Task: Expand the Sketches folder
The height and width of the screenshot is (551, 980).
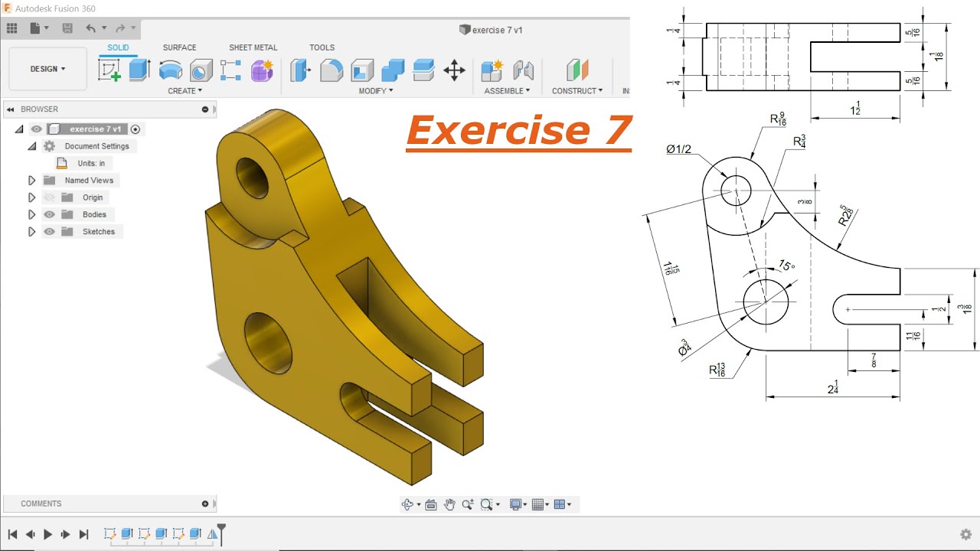Action: point(32,231)
